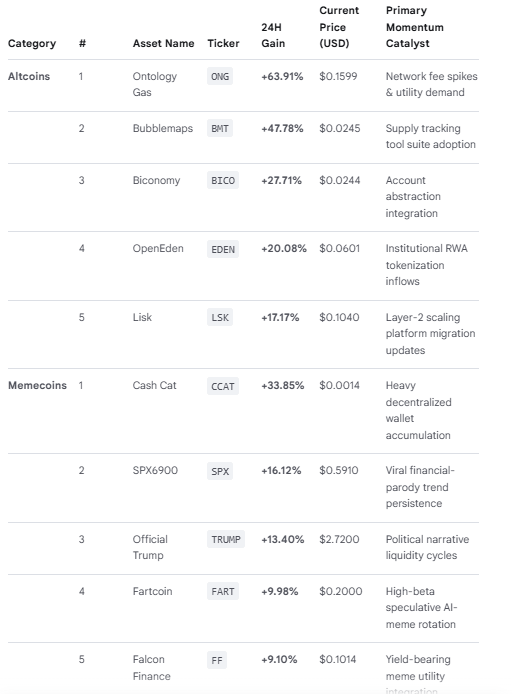This screenshot has height=694, width=520.
Task: Select the Altcoins category label
Action: tap(29, 76)
